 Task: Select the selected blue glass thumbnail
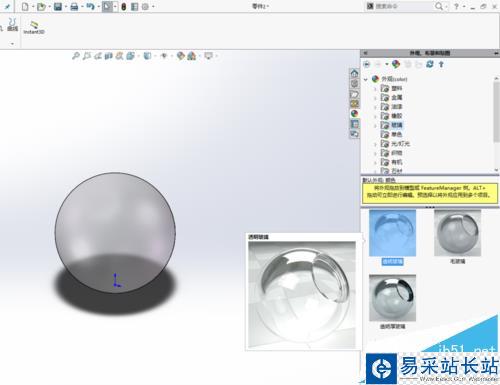point(392,233)
